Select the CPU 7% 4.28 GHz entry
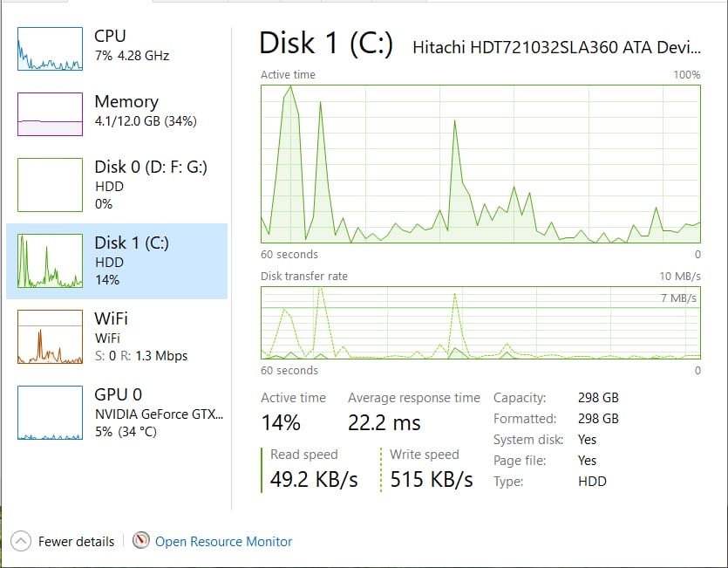Viewport: 728px width, 568px height. point(131,45)
